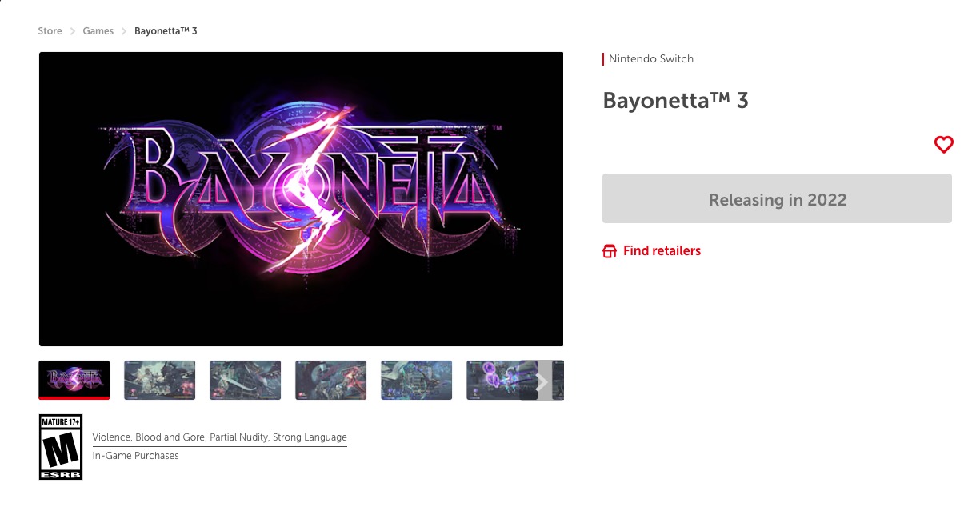
Task: Click the ESRB Mature 17+ rating icon
Action: (61, 447)
